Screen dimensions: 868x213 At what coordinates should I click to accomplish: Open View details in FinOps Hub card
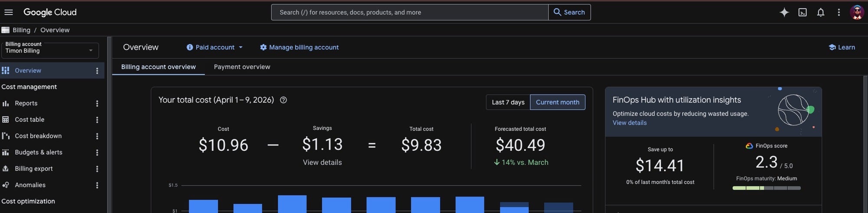[629, 123]
